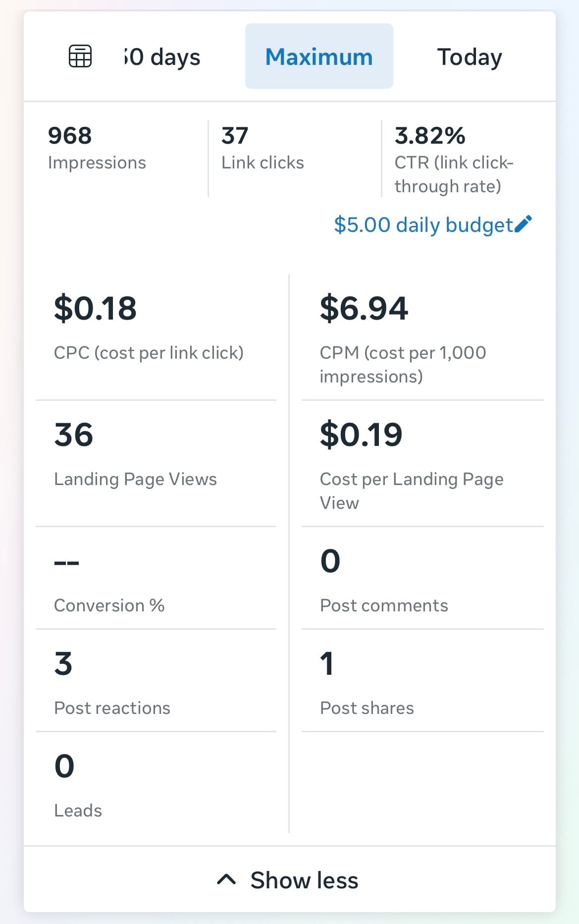579x924 pixels.
Task: Select the 3.82% CTR metric
Action: click(453, 159)
